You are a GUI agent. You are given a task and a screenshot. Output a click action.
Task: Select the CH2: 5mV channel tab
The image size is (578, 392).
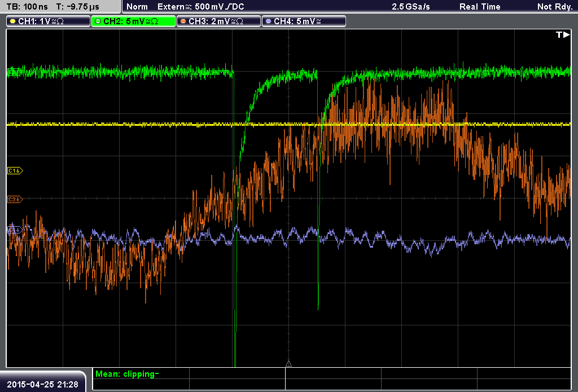pos(133,21)
